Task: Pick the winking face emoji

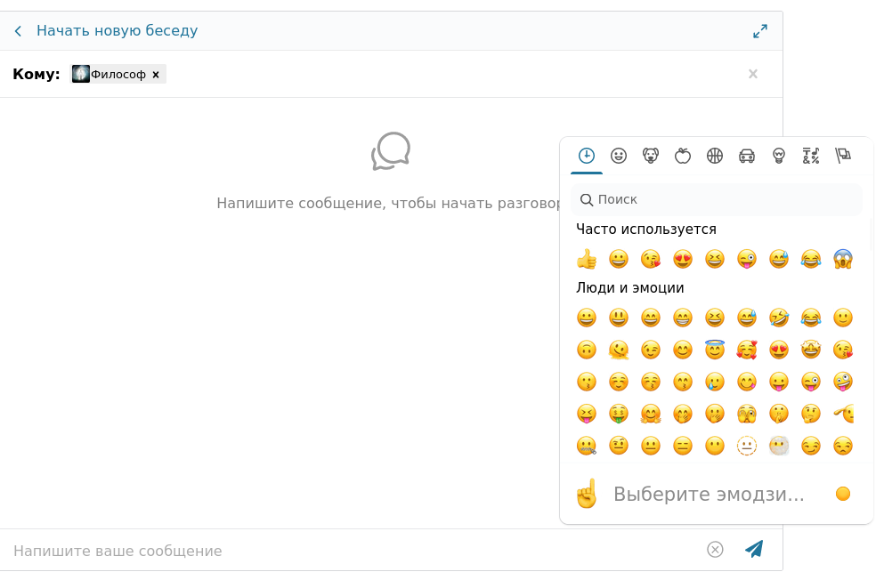Action: coord(651,350)
